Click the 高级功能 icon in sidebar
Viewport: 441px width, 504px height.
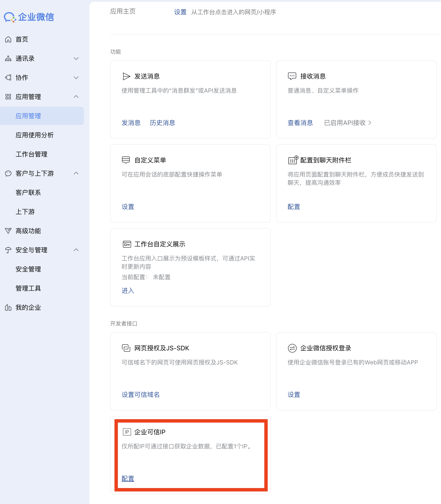(x=8, y=231)
